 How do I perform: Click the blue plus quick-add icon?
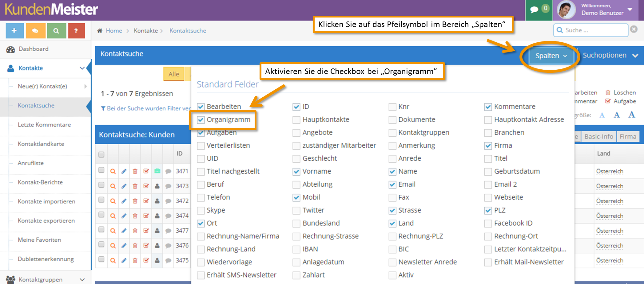pyautogui.click(x=14, y=31)
